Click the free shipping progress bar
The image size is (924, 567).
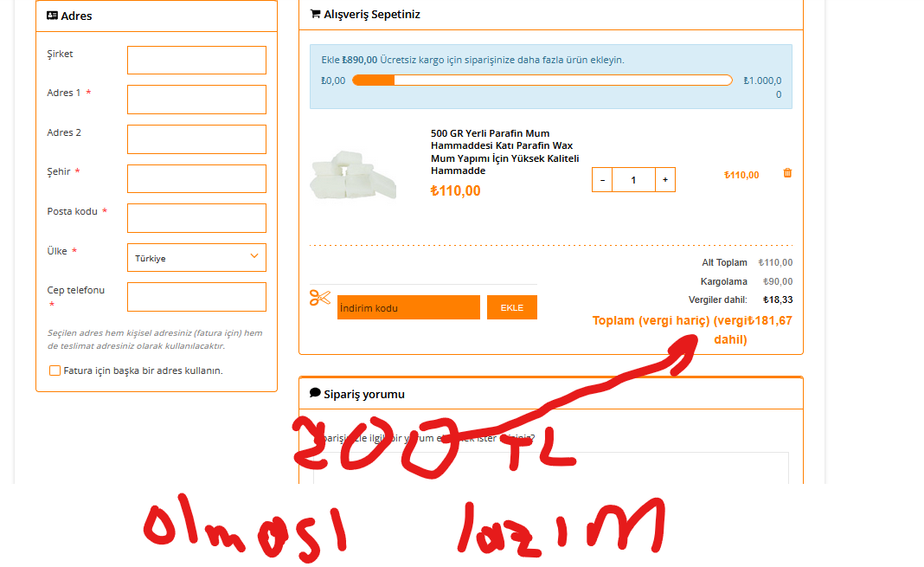542,81
